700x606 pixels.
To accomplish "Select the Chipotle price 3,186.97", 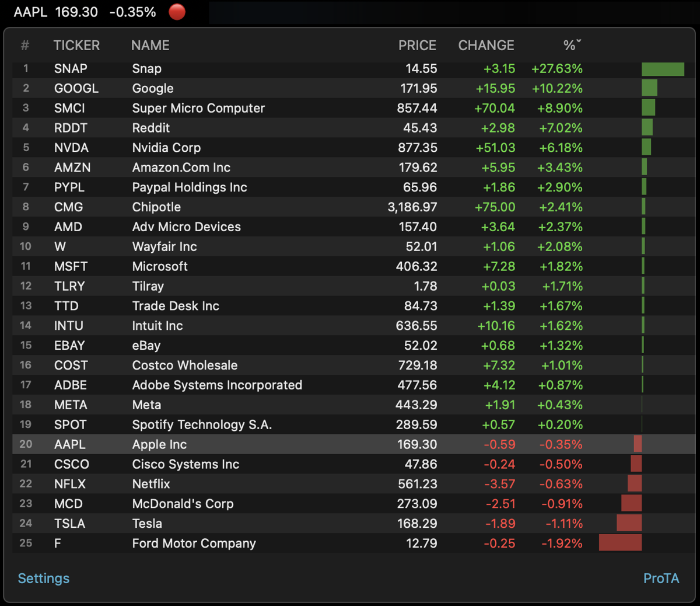I will pyautogui.click(x=412, y=207).
